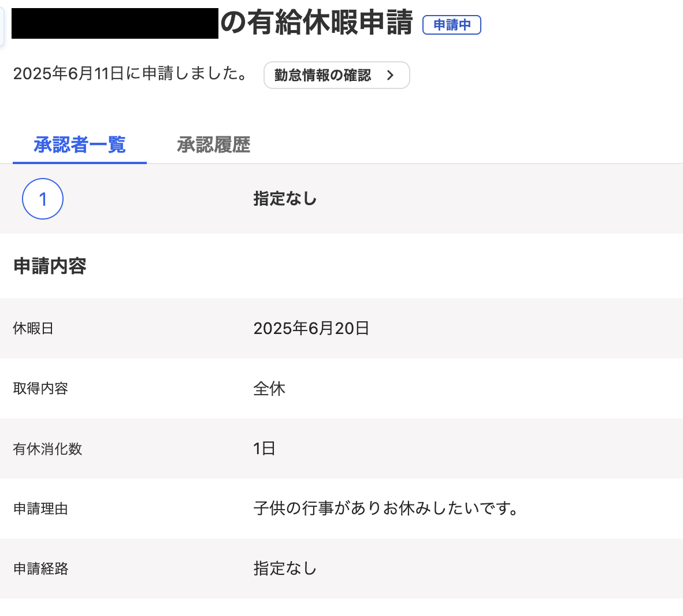Select the step 1 approver circle
This screenshot has height=616, width=683.
coord(43,199)
